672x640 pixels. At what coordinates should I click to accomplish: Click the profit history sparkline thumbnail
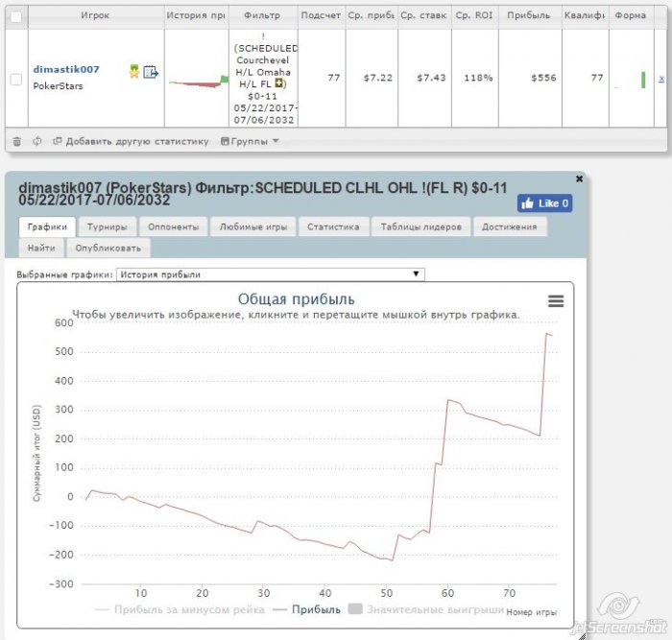199,82
